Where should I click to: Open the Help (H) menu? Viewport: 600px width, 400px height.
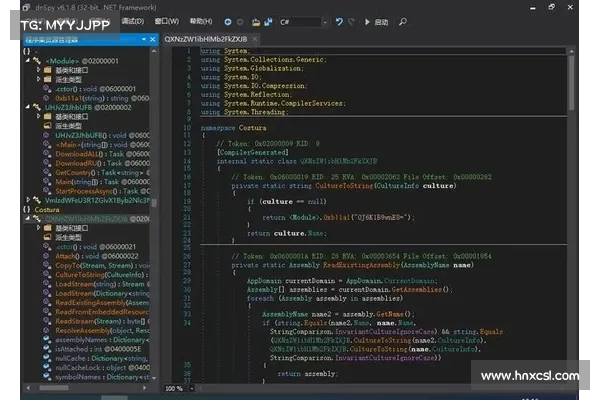[201, 20]
